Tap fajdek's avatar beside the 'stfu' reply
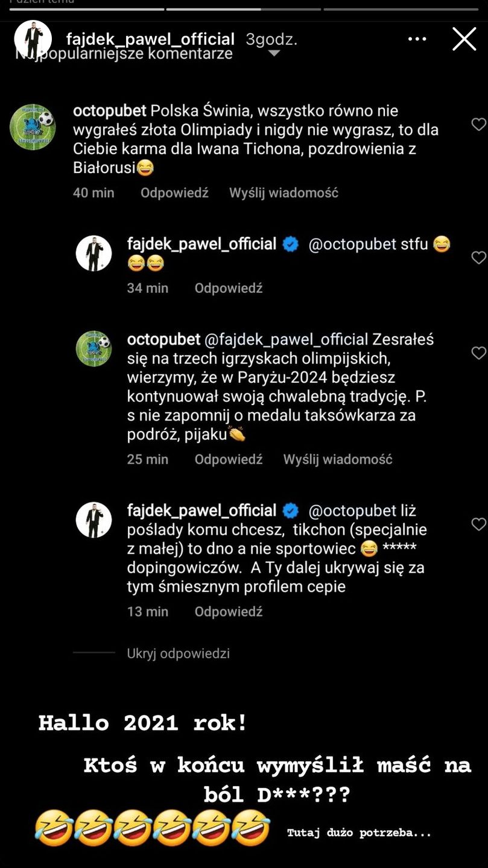The image size is (488, 868). (93, 253)
